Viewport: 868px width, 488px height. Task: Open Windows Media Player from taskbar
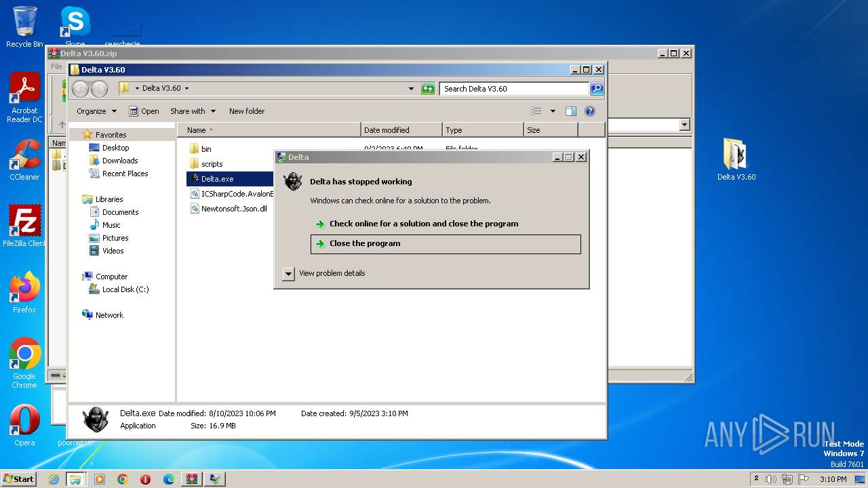(x=100, y=479)
